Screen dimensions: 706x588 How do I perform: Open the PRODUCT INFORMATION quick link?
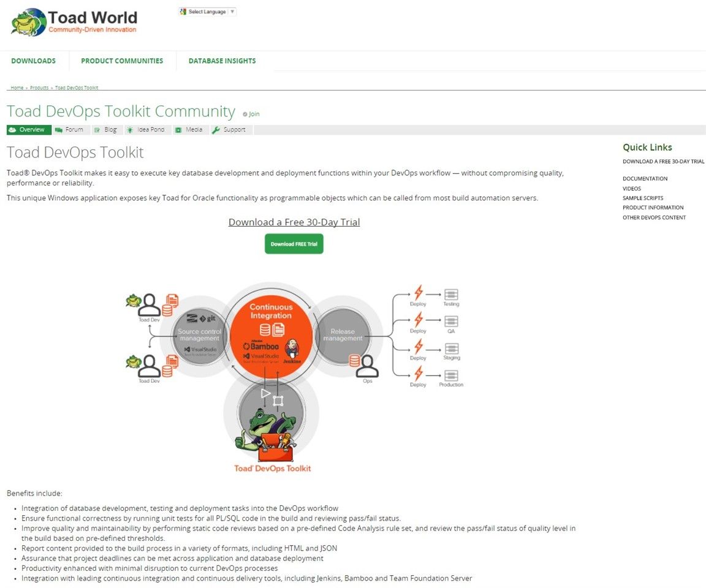653,208
